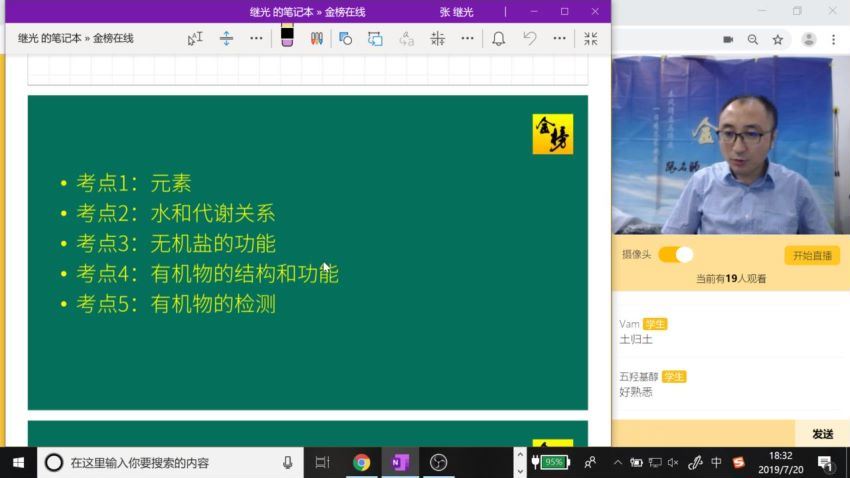Bookmark page with the star icon
Image resolution: width=850 pixels, height=478 pixels.
(778, 40)
